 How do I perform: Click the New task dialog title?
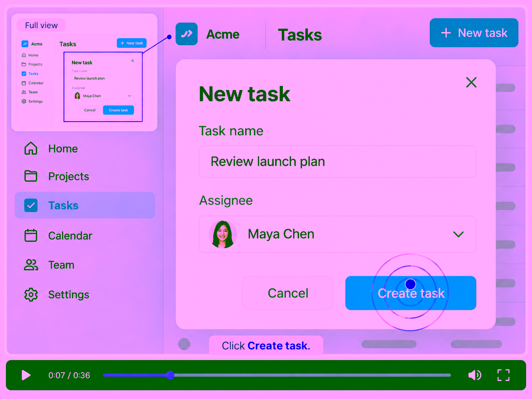(244, 94)
